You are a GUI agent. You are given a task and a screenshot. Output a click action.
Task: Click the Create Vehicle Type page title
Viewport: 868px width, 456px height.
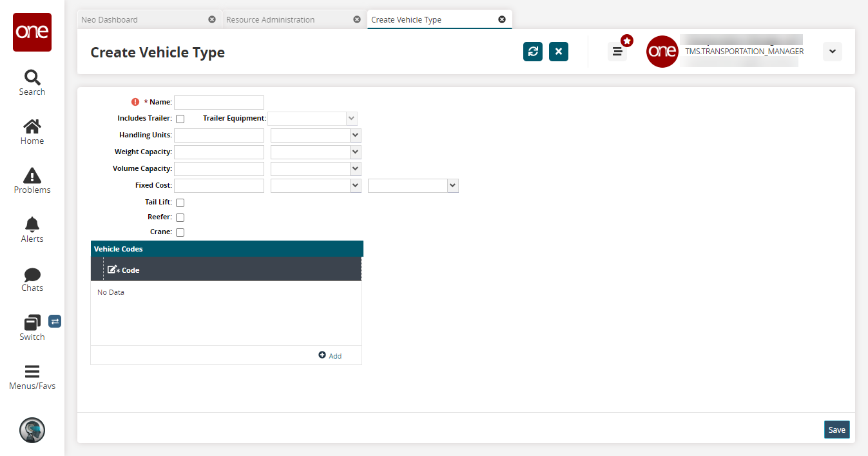pyautogui.click(x=158, y=52)
